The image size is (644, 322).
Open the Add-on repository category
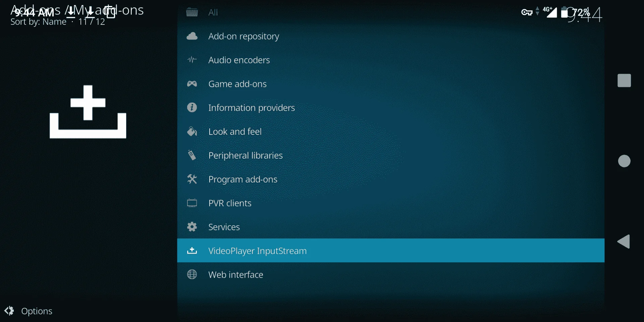391,36
